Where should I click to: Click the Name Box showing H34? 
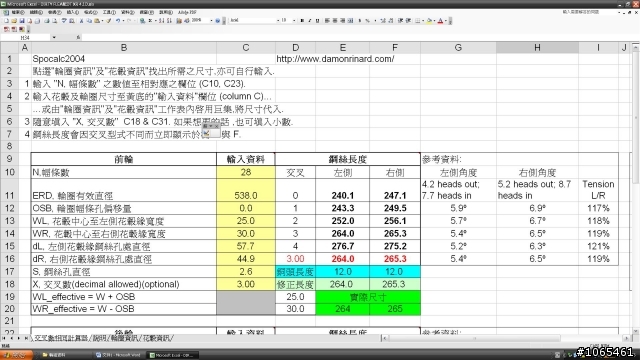26,38
